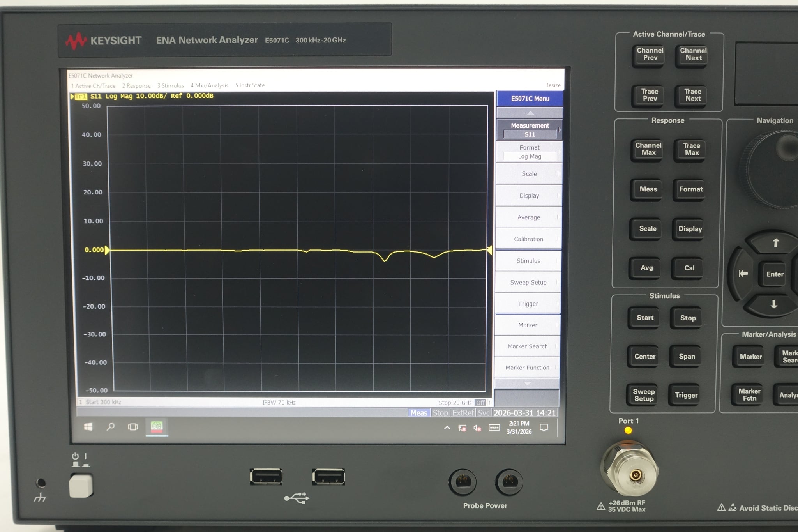This screenshot has height=532, width=798.
Task: Open the 5 Instr State menu
Action: tap(250, 85)
